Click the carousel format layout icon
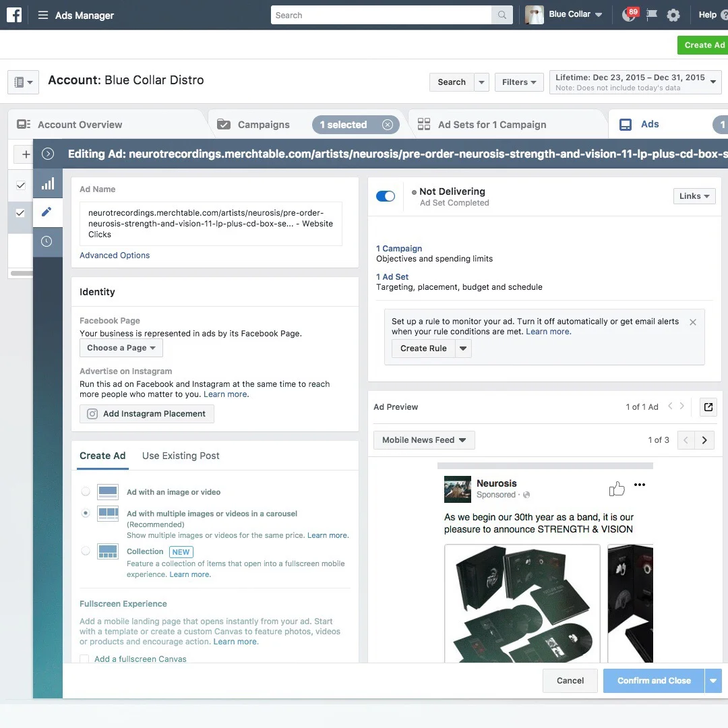The height and width of the screenshot is (728, 728). [x=108, y=514]
